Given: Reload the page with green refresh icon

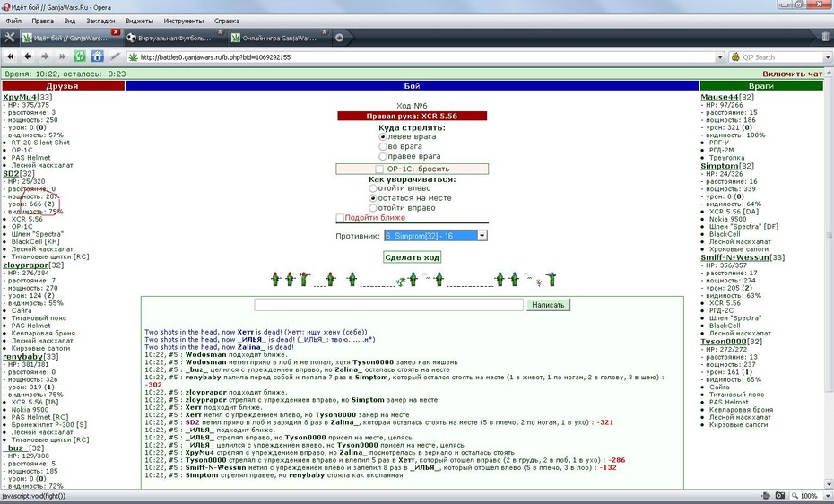Looking at the screenshot, I should pos(79,56).
